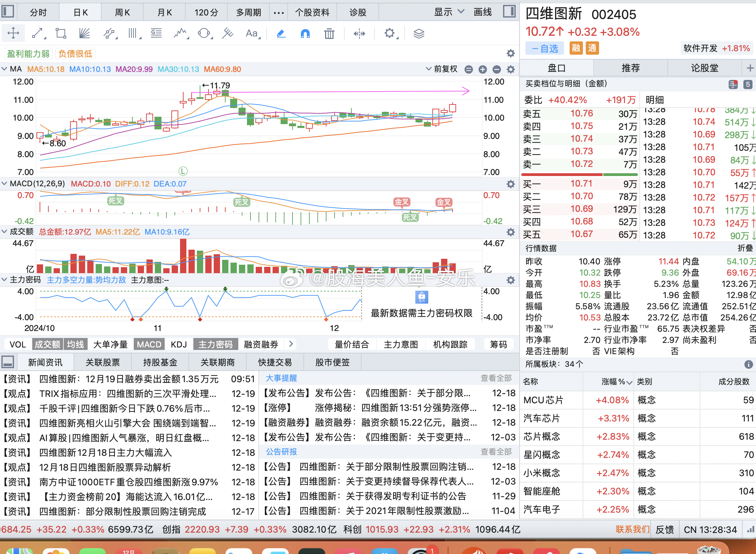Image resolution: width=756 pixels, height=554 pixels.
Task: Select the rectangle shape drawing tool
Action: point(61,33)
